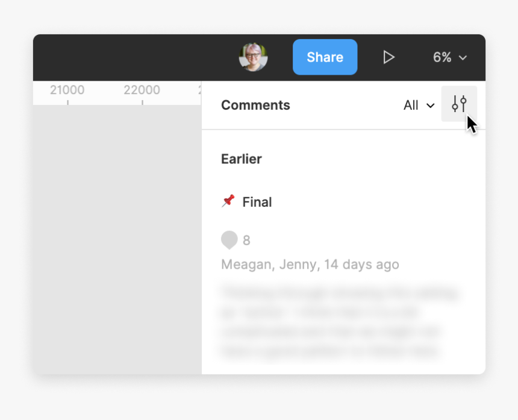Screen dimensions: 518x420
Task: Open the comment sort and filter settings icon
Action: [x=459, y=104]
